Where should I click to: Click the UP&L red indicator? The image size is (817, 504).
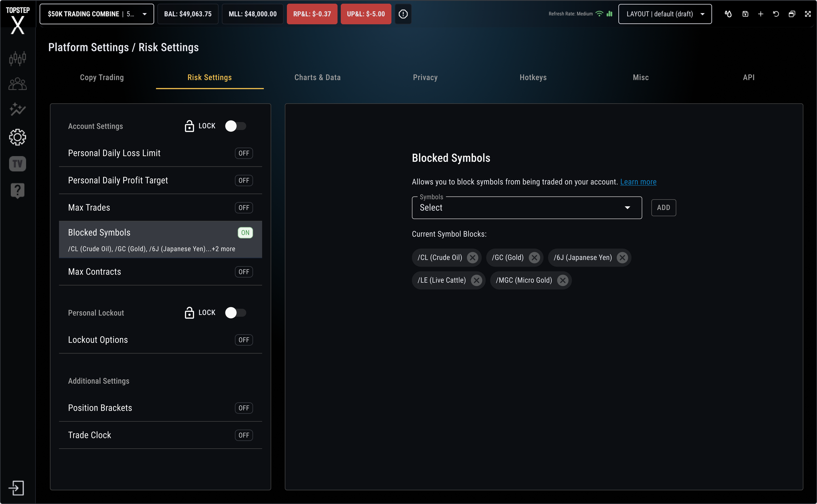click(x=366, y=14)
